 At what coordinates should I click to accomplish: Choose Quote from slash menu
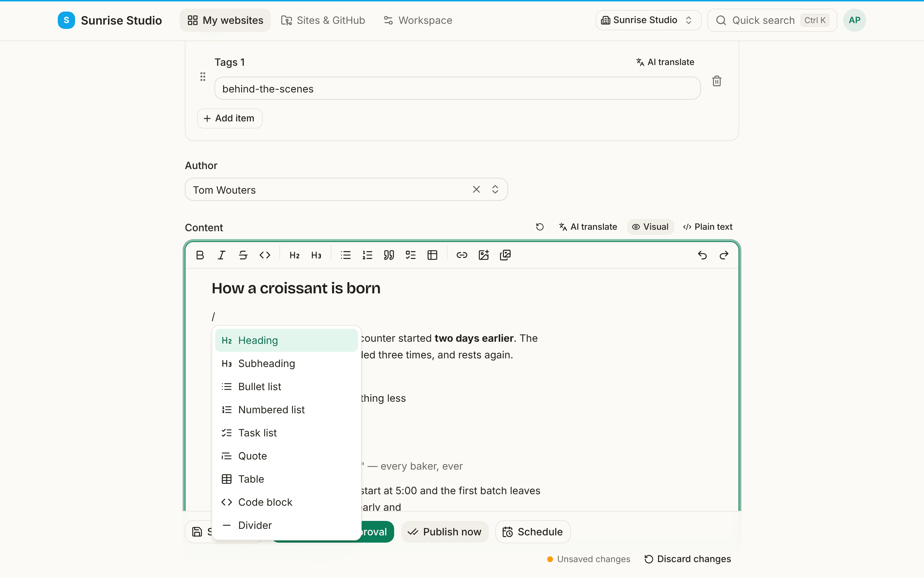point(286,456)
